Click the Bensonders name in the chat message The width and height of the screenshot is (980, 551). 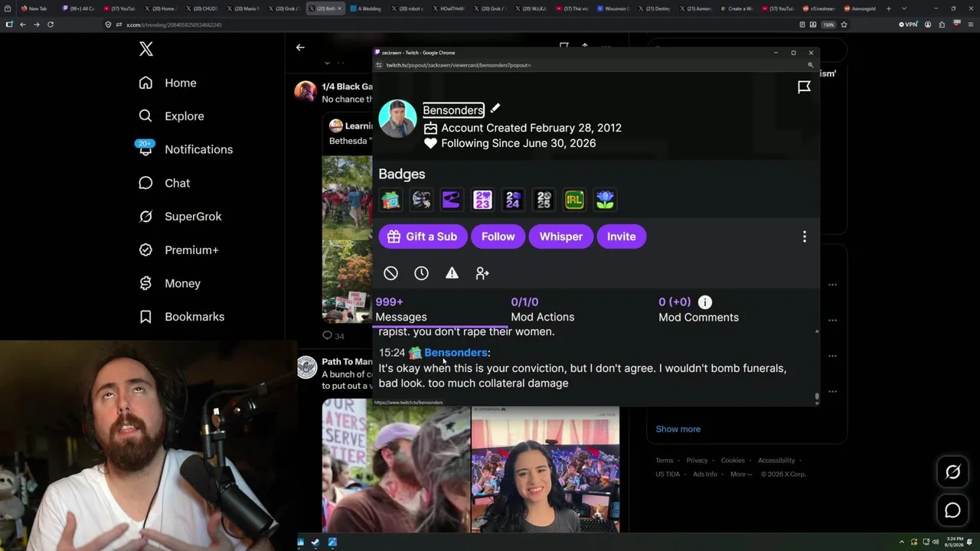click(x=456, y=353)
